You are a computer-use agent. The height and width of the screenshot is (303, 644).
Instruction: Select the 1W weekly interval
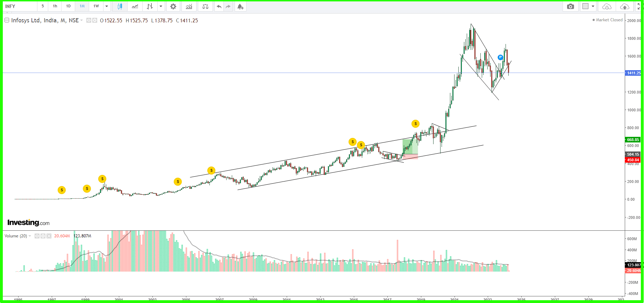96,6
